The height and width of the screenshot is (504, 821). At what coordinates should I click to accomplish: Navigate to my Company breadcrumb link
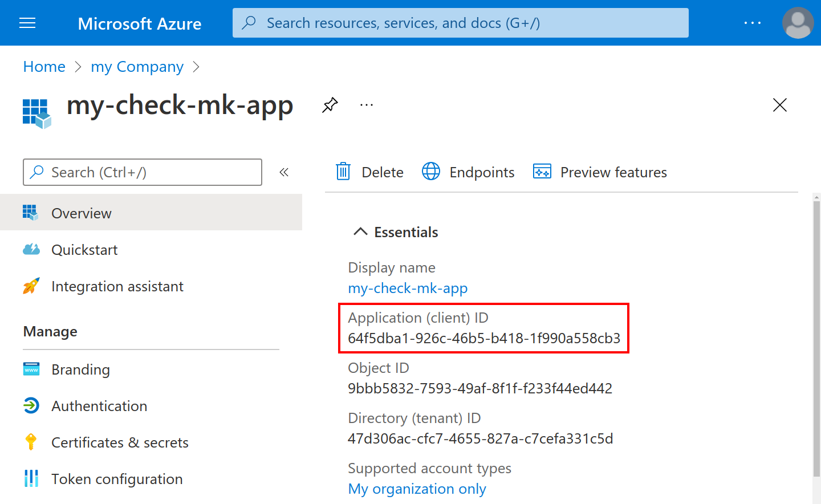[x=137, y=67]
